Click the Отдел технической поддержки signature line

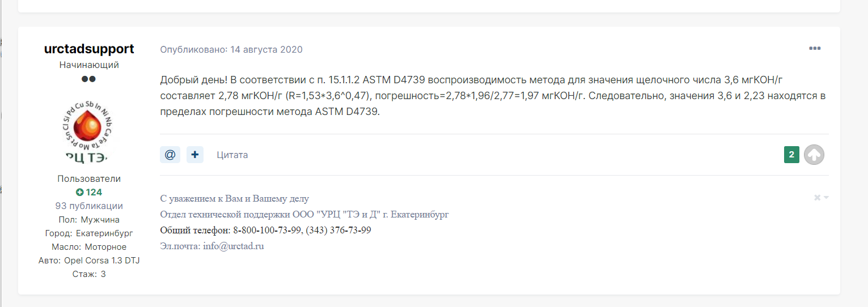click(x=305, y=215)
